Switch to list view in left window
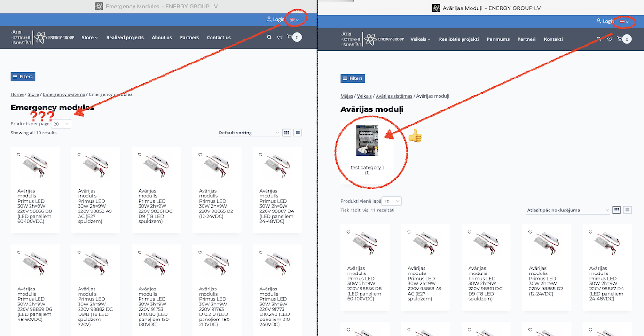 pyautogui.click(x=298, y=133)
